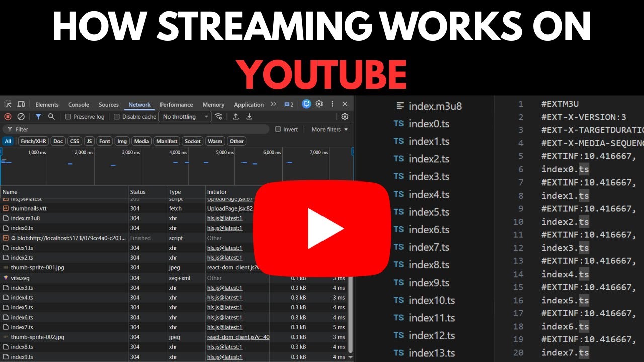Viewport: 644px width, 362px height.
Task: Expand the More filters dropdown
Action: point(330,129)
